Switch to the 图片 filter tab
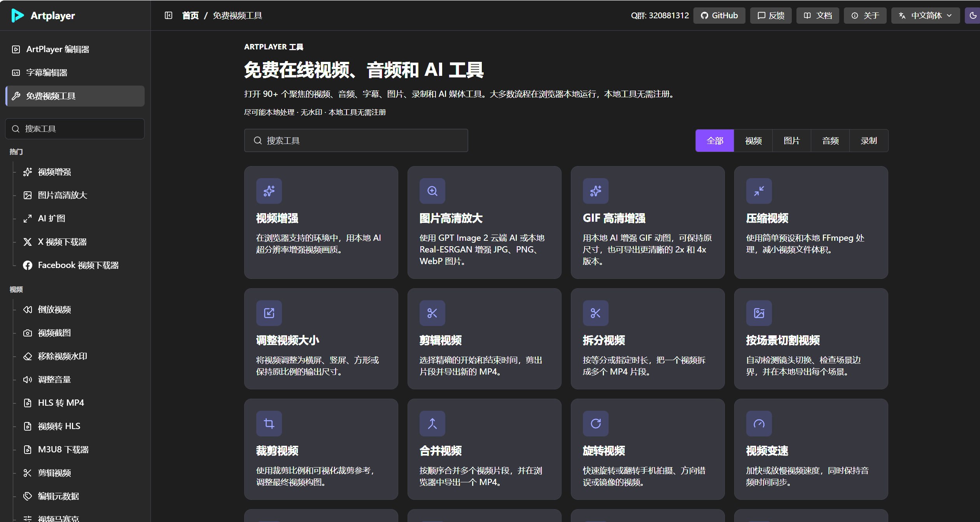Screen dimensions: 980x522 792,141
